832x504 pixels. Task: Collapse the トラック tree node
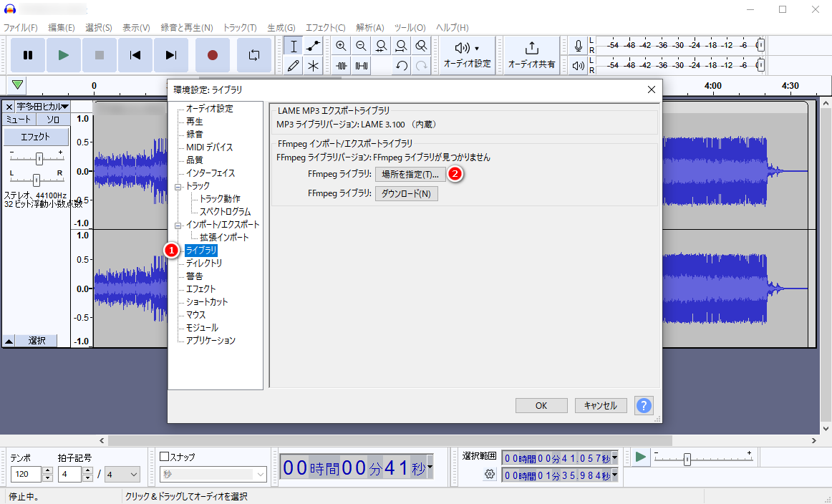coord(178,187)
